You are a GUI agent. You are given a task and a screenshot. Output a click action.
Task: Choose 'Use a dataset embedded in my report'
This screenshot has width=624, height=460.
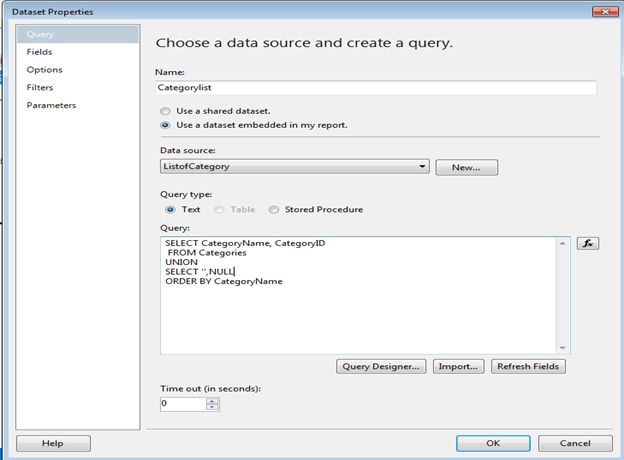pos(166,125)
